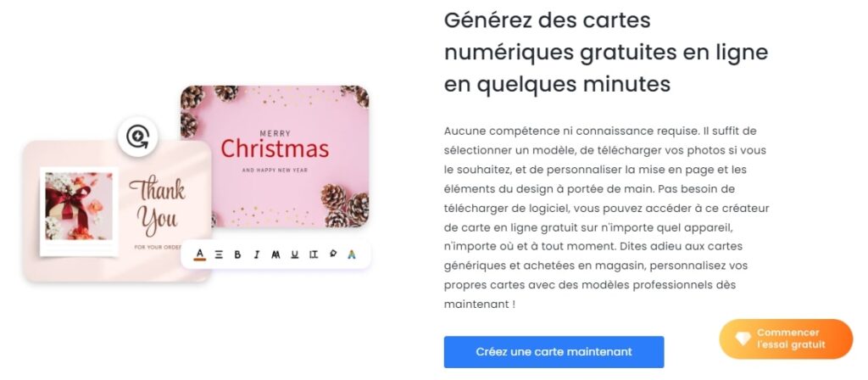Select the underlined A text color icon

point(200,254)
